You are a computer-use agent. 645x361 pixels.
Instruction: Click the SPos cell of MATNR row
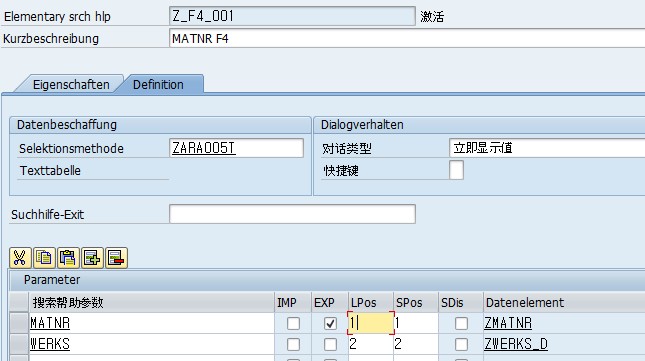416,323
